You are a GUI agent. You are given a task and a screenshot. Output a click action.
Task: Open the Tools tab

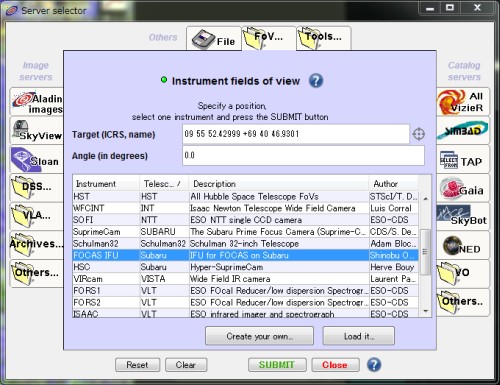point(324,39)
